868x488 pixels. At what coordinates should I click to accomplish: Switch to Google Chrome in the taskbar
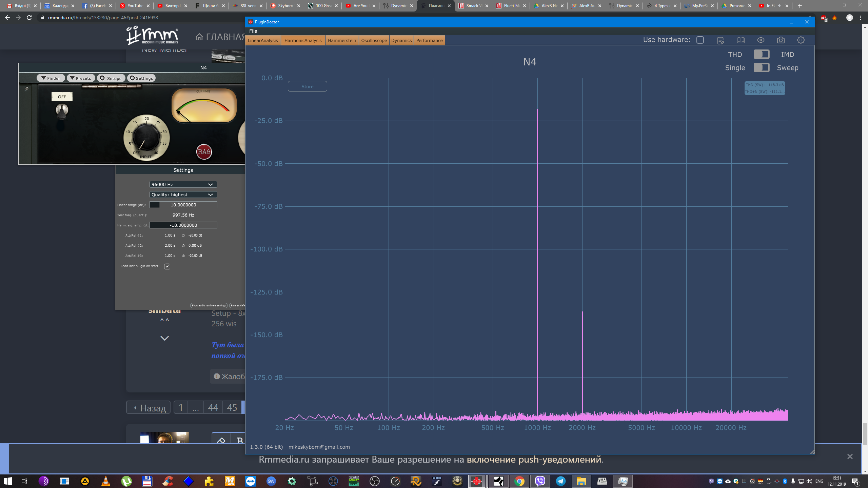pyautogui.click(x=519, y=481)
